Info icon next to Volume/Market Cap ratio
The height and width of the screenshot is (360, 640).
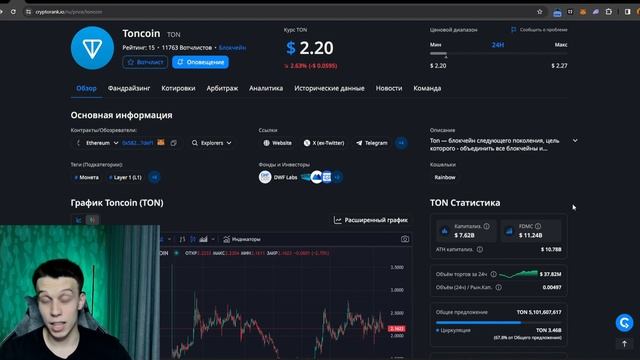[498, 287]
